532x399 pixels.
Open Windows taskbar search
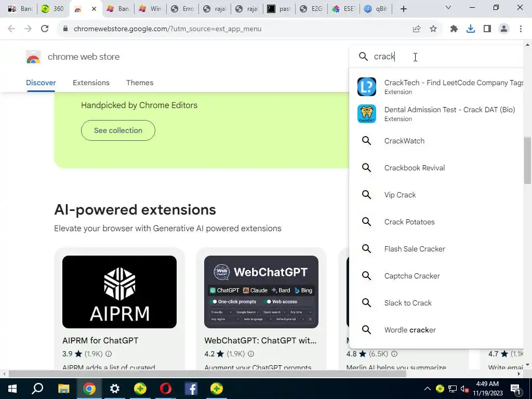click(37, 389)
